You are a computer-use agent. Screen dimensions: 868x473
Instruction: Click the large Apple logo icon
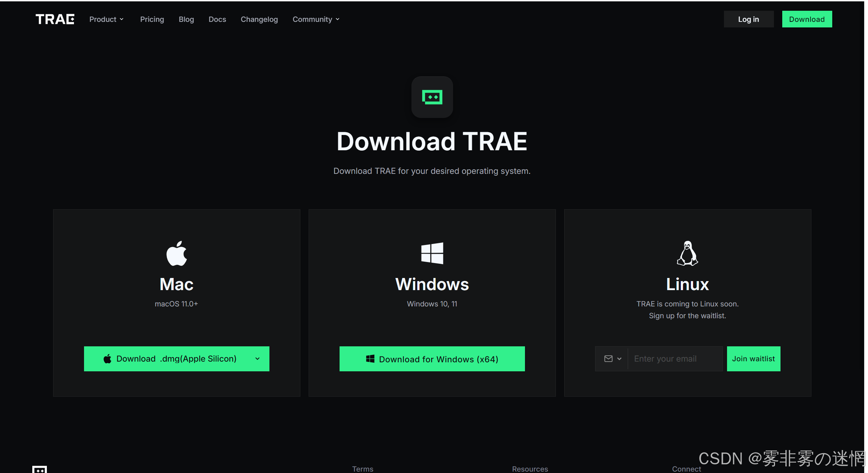click(176, 253)
